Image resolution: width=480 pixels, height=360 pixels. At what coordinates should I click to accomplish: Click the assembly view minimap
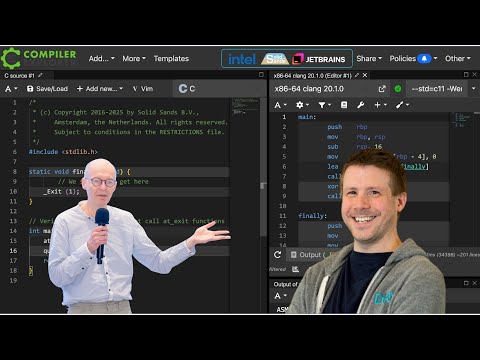(x=462, y=120)
